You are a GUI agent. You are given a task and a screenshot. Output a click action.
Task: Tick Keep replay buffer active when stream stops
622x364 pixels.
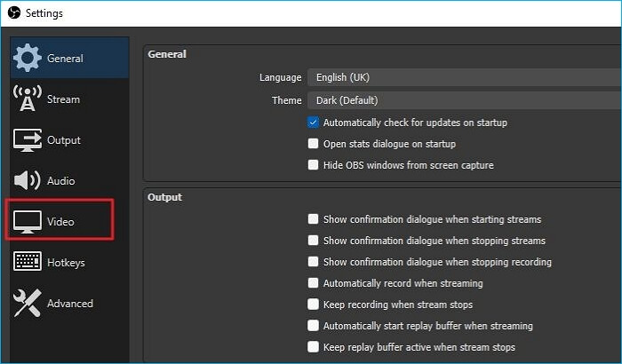point(313,347)
